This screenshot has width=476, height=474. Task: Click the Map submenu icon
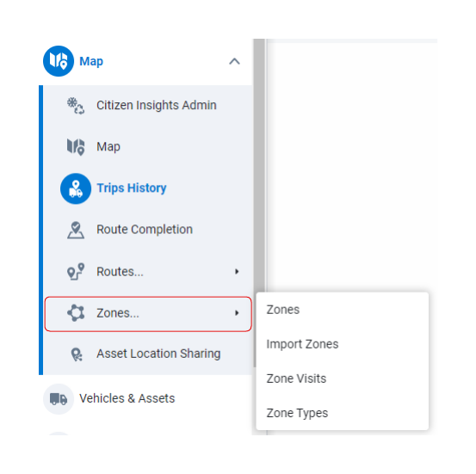point(76,147)
